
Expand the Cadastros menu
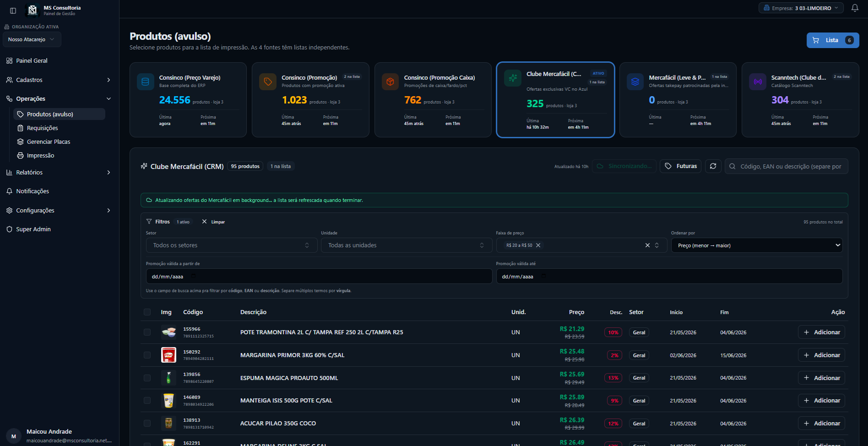click(x=59, y=80)
